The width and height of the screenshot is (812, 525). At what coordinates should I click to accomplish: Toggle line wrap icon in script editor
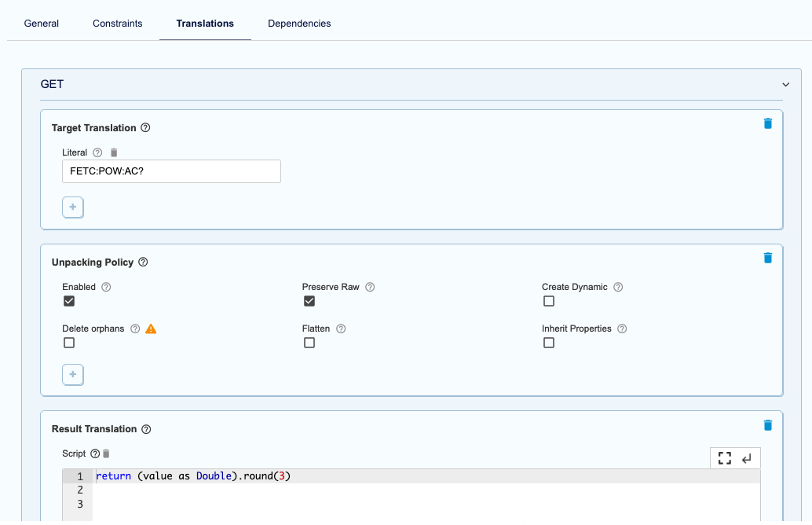746,458
